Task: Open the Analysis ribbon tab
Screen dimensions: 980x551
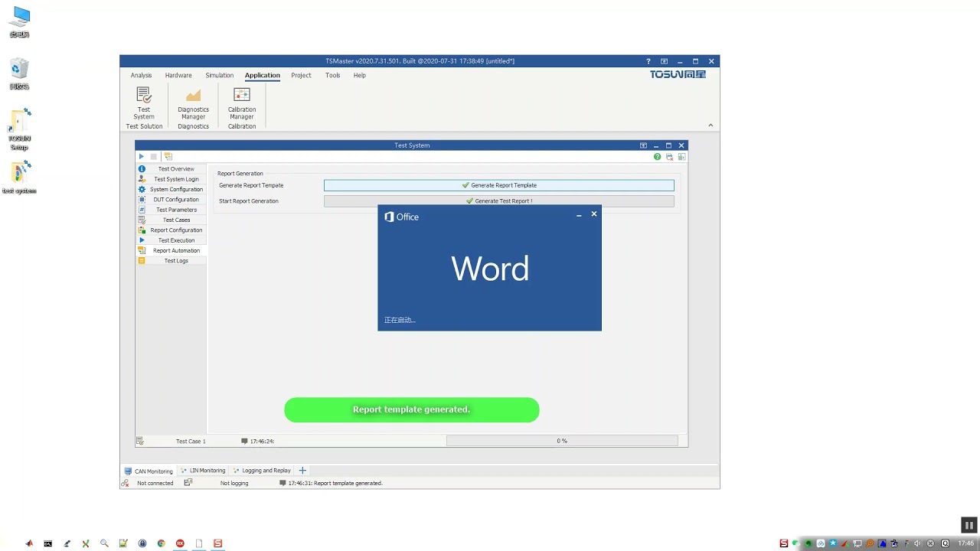Action: (141, 75)
